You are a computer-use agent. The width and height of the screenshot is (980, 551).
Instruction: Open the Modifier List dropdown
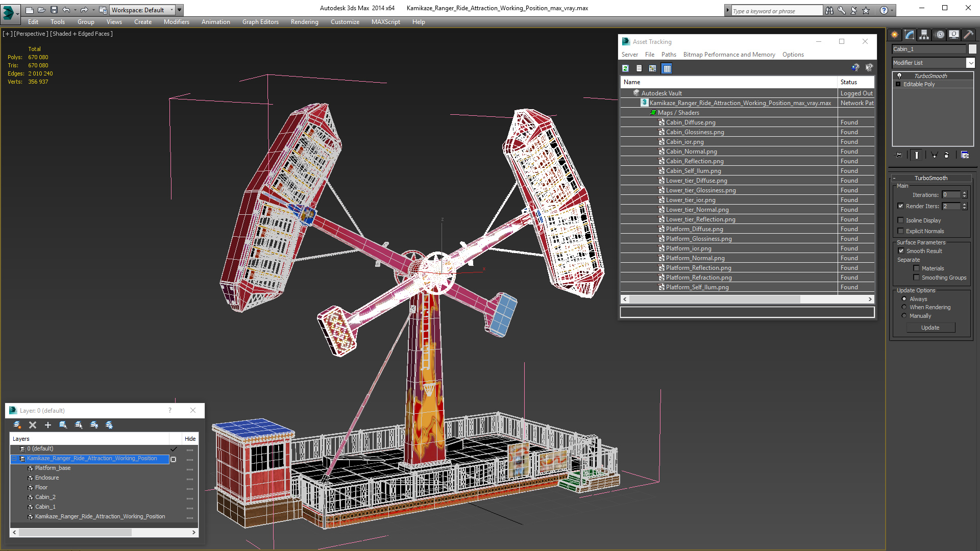970,63
